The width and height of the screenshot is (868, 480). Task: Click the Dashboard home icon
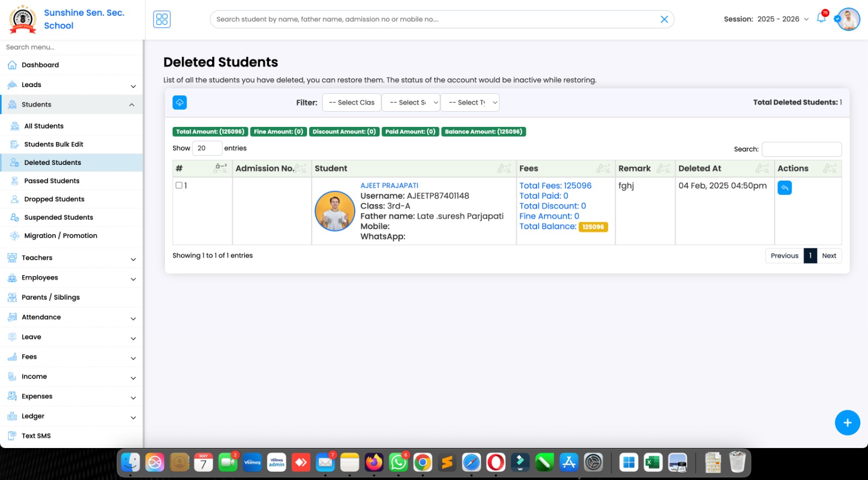[x=12, y=65]
